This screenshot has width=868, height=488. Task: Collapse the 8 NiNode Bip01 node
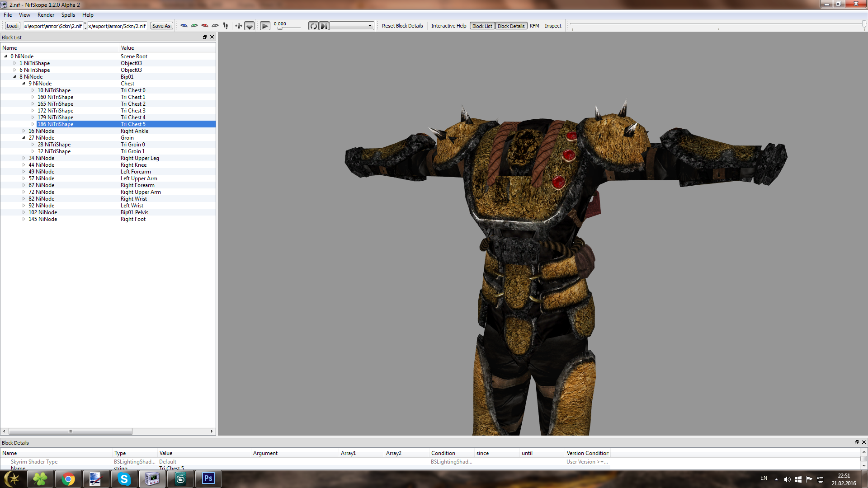[x=14, y=77]
